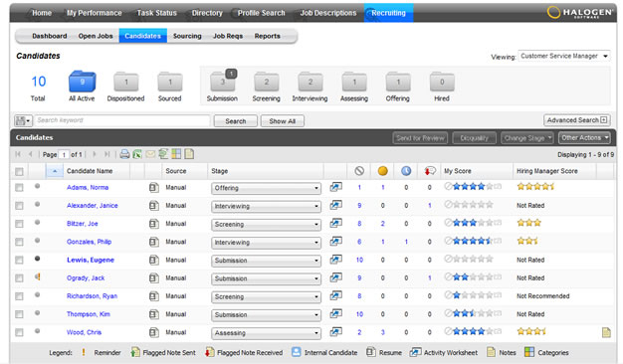
Task: Open stage dropdown for Wood, Chris
Action: pyautogui.click(x=266, y=333)
